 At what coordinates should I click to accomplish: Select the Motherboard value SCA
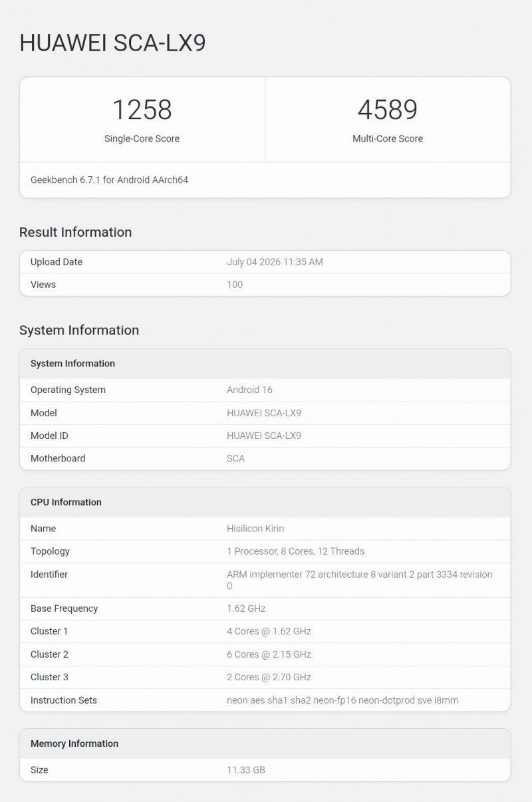click(235, 458)
